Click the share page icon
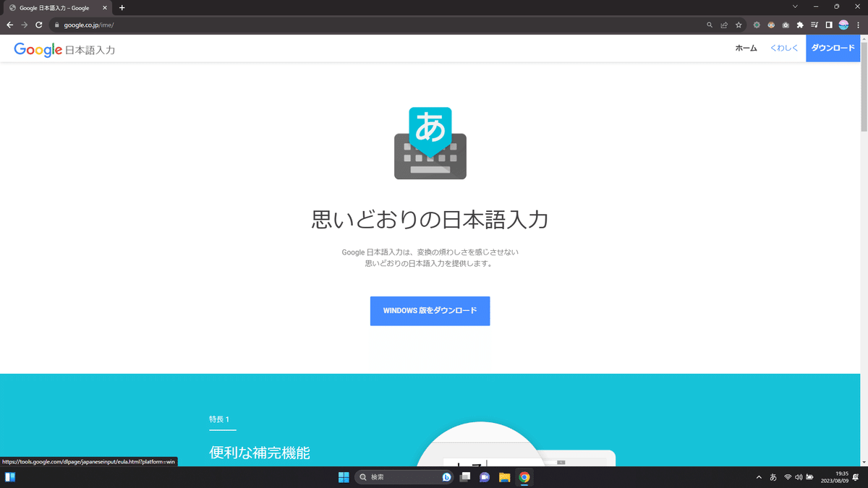The height and width of the screenshot is (488, 868). click(724, 25)
